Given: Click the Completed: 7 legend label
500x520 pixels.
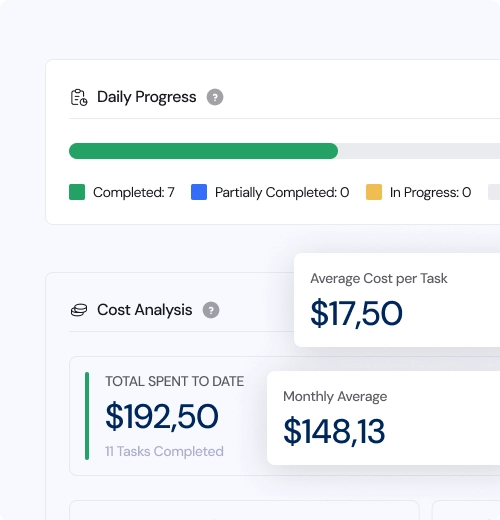Looking at the screenshot, I should coord(134,192).
